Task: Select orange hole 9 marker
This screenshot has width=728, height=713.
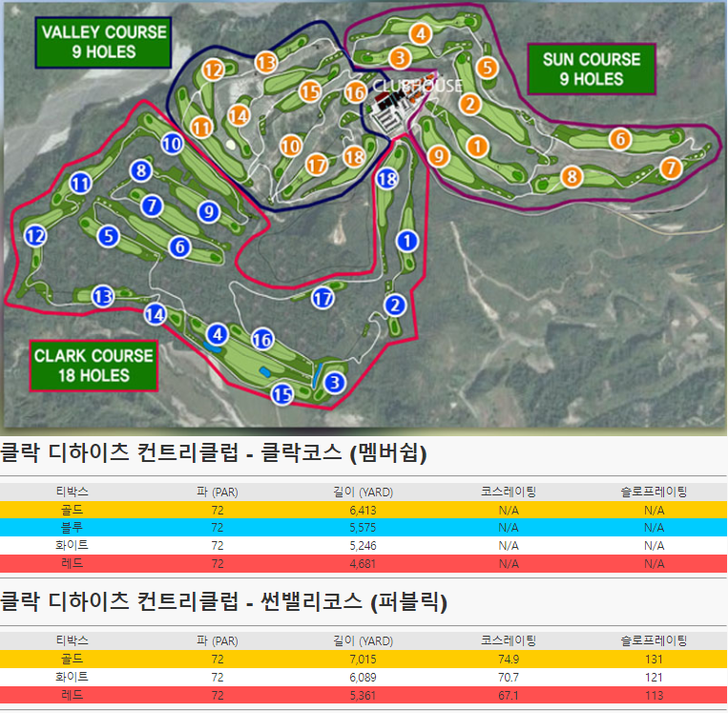Action: pos(438,157)
